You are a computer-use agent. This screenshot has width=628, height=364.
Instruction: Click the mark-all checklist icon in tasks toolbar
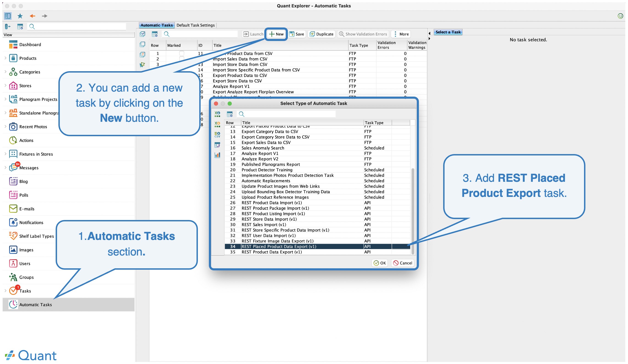142,34
